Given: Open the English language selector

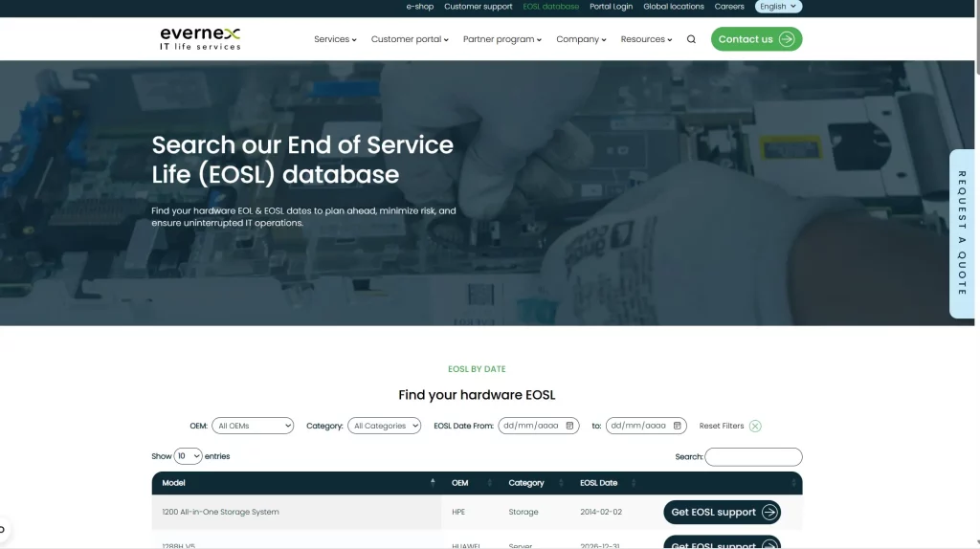Looking at the screenshot, I should (778, 7).
